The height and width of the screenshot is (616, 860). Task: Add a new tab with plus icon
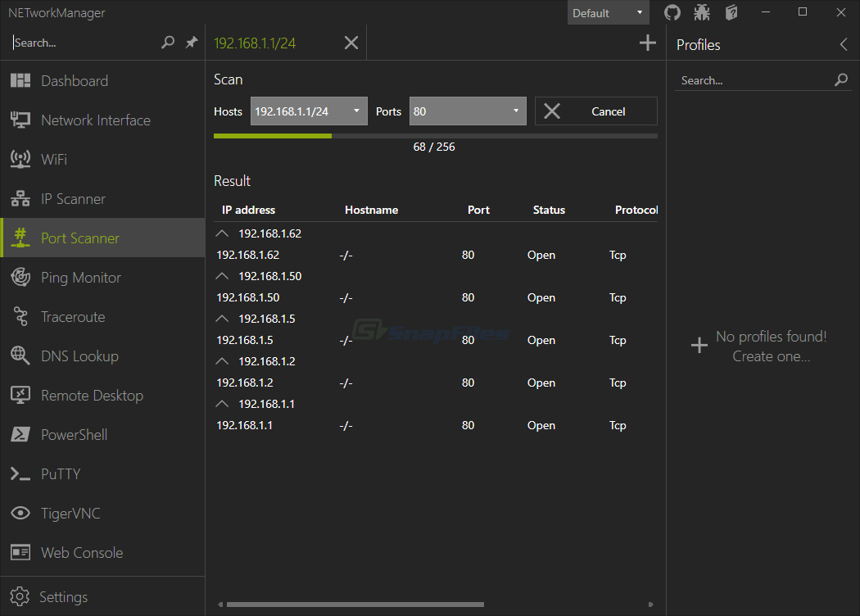point(648,43)
